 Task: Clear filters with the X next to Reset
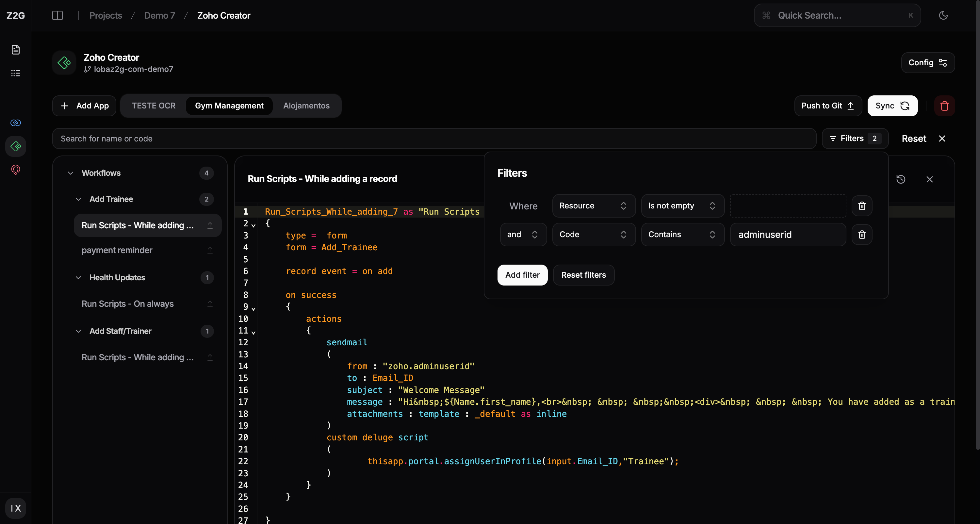click(x=942, y=139)
